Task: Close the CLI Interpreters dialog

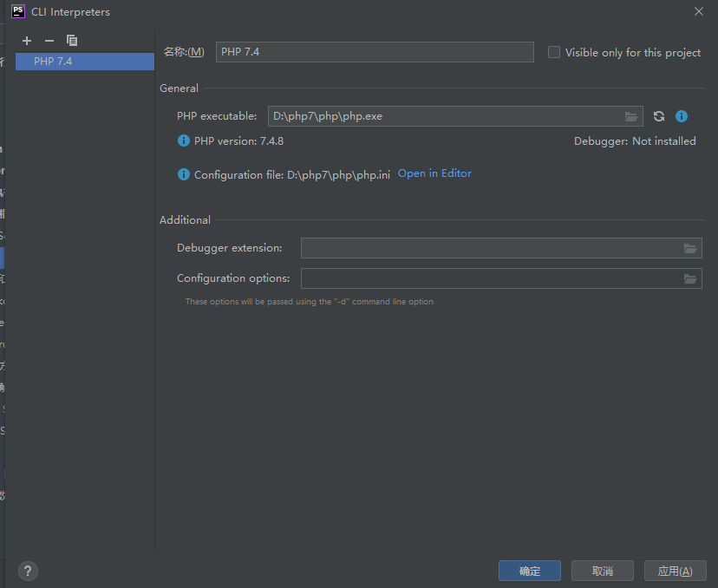Action: tap(699, 11)
